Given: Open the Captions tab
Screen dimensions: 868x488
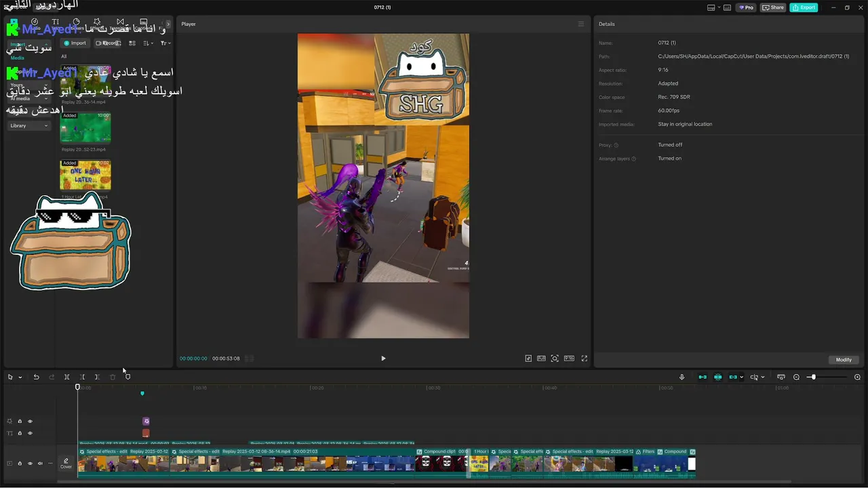Looking at the screenshot, I should click(143, 24).
